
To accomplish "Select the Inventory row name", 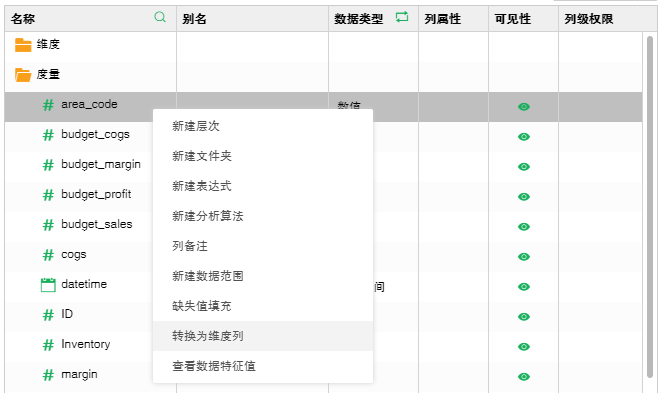I will point(86,344).
